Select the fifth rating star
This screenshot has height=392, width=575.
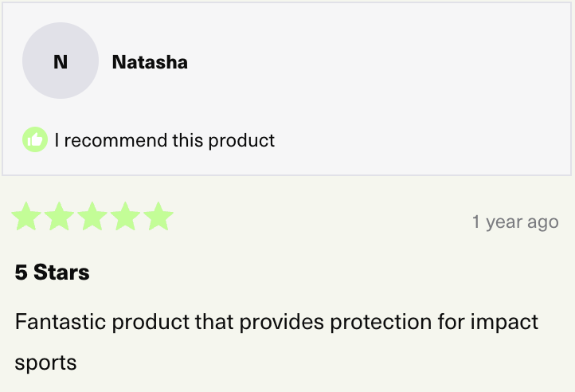(x=158, y=217)
